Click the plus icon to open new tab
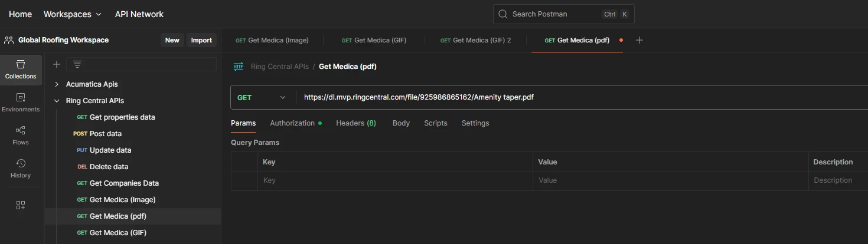 (x=639, y=40)
